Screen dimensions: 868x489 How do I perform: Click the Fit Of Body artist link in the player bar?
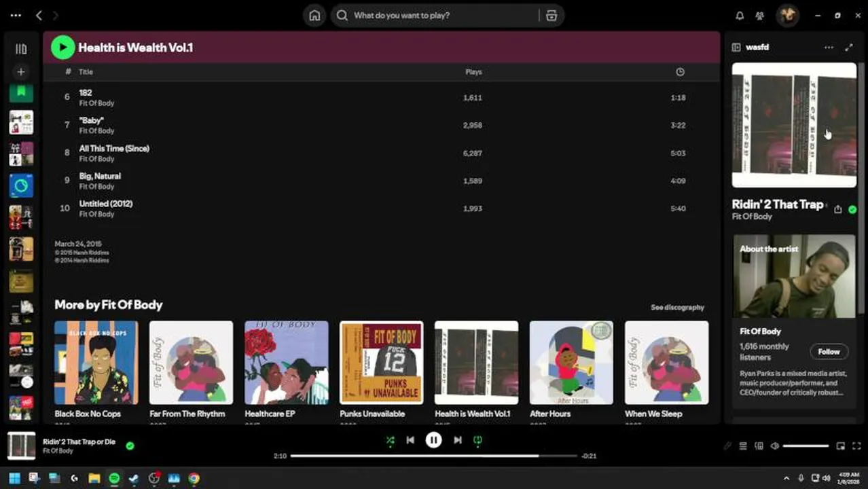[58, 451]
